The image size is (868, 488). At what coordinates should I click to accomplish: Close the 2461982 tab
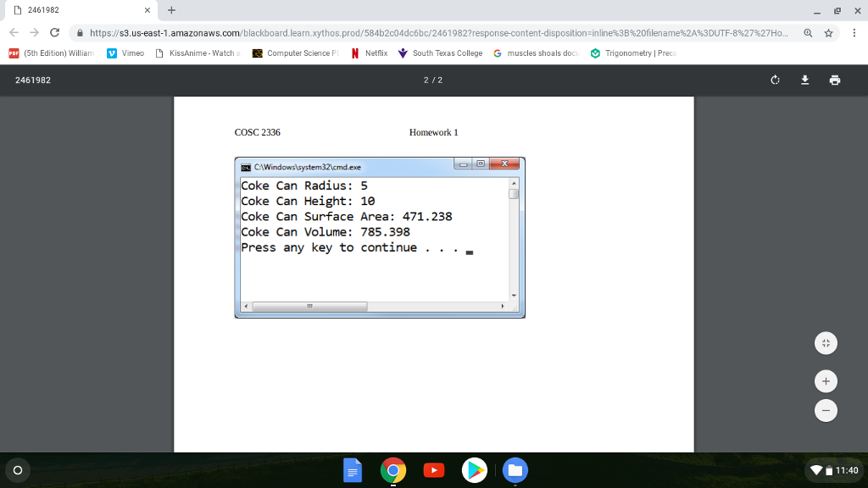(147, 10)
